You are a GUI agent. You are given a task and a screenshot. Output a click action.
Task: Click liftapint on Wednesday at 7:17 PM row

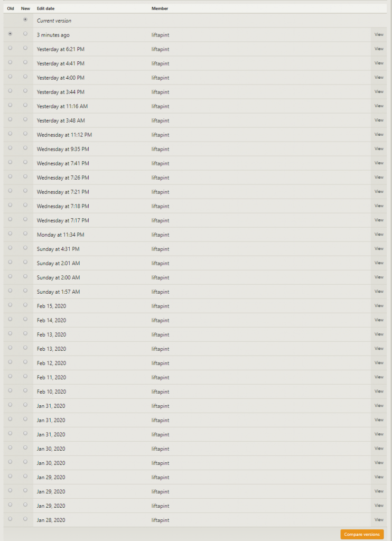[x=160, y=220]
